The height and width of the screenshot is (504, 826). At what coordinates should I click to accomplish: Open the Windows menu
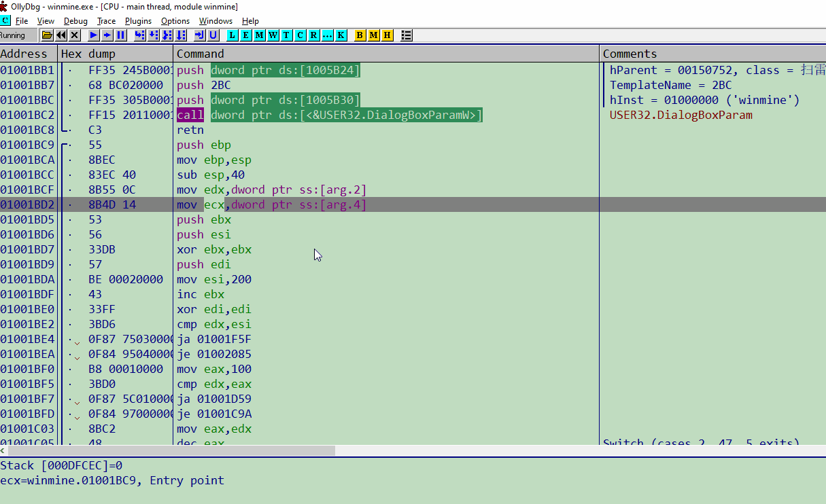[216, 21]
